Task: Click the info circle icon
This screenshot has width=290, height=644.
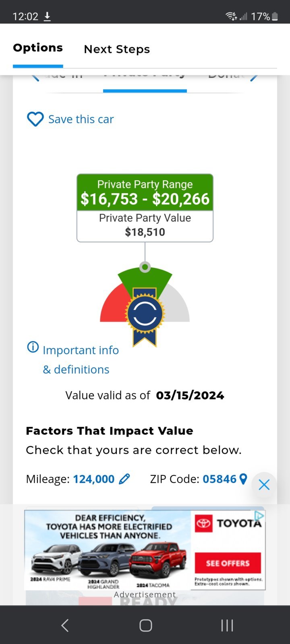Action: click(x=33, y=347)
